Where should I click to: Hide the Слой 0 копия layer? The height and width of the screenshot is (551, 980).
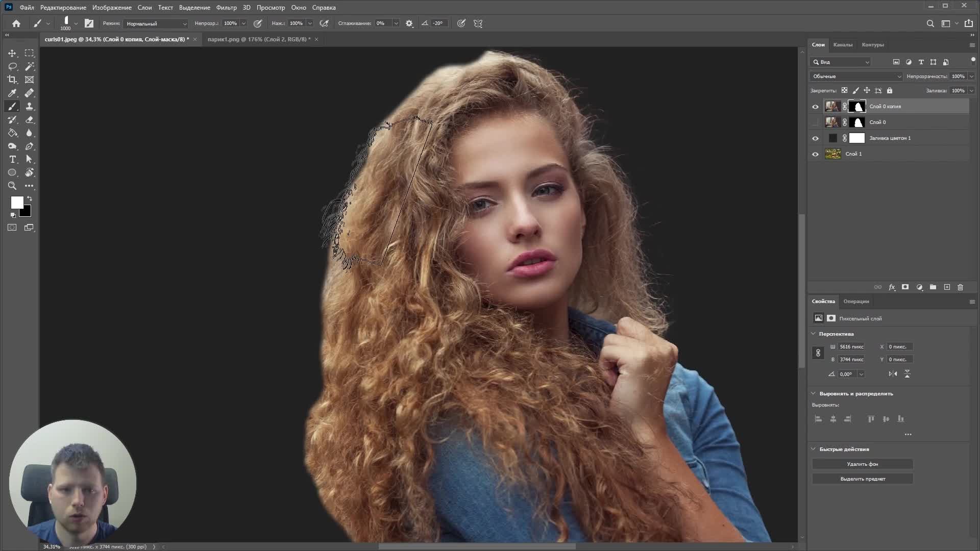(x=815, y=107)
